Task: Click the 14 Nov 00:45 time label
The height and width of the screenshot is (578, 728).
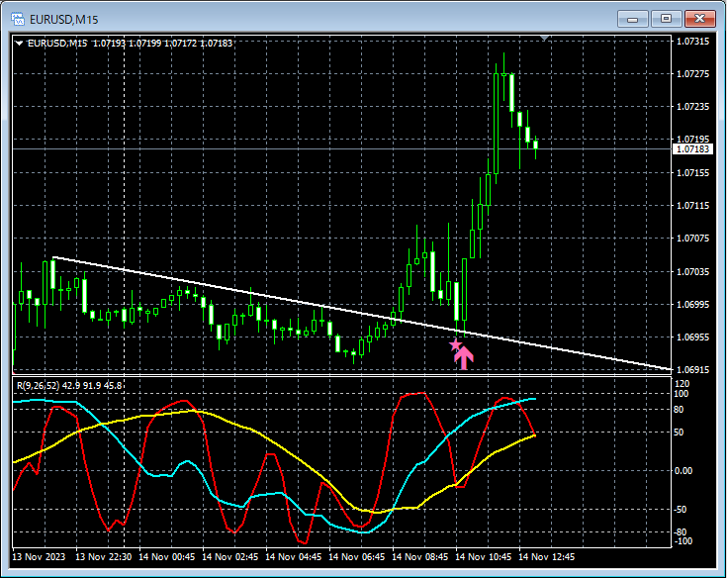Action: pos(167,556)
